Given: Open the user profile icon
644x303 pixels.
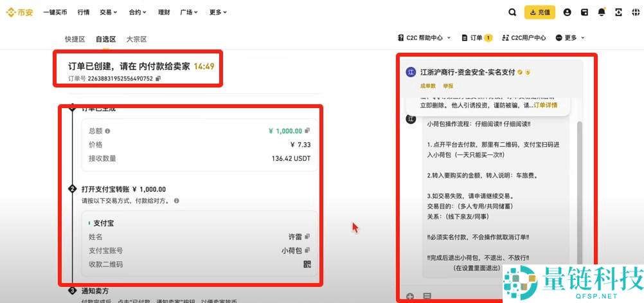Looking at the screenshot, I should [568, 12].
